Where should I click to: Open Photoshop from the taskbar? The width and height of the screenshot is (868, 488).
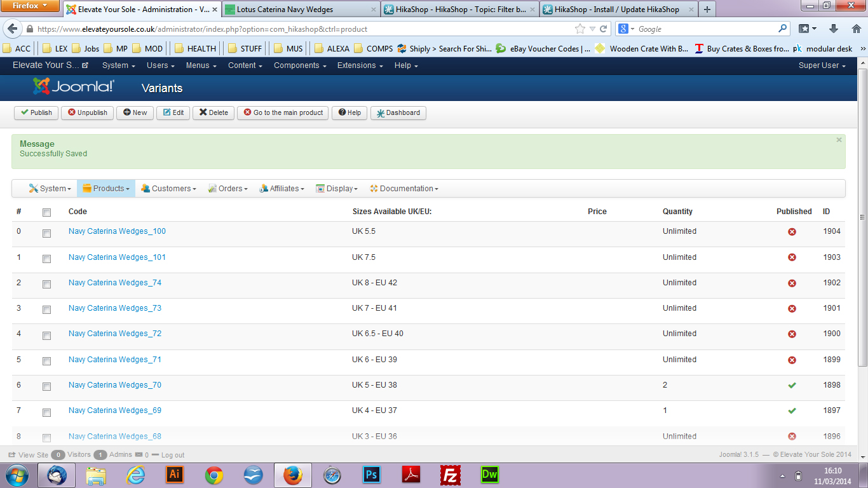(371, 475)
